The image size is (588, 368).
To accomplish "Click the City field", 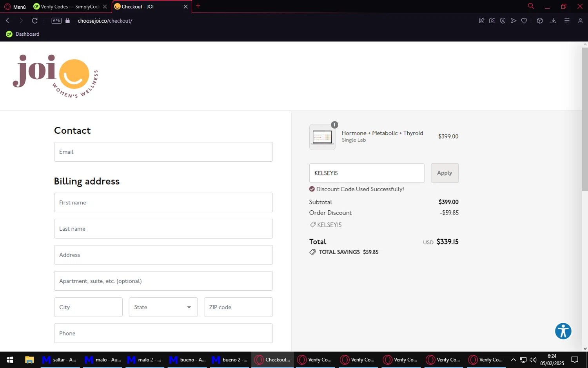I will [x=88, y=307].
